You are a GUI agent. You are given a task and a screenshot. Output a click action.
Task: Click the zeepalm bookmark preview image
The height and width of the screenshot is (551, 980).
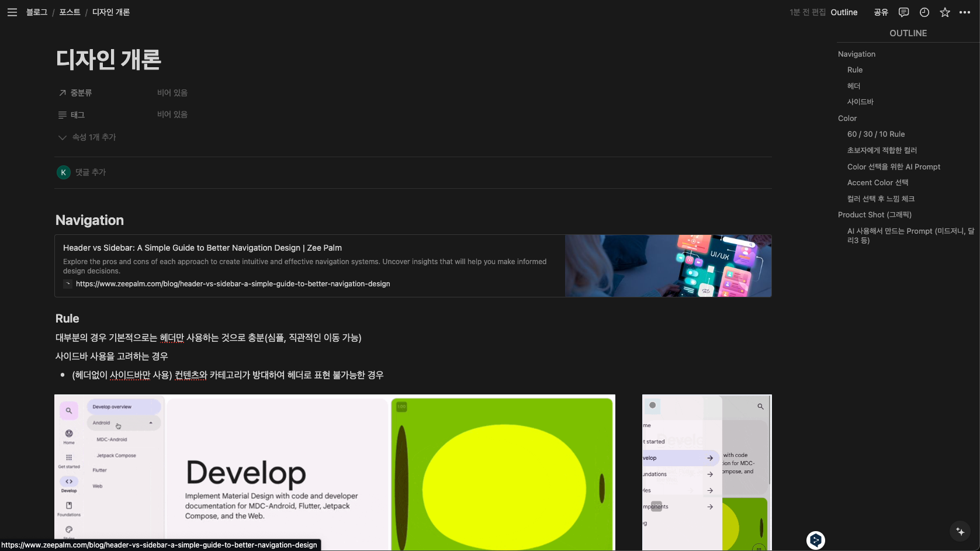[668, 266]
